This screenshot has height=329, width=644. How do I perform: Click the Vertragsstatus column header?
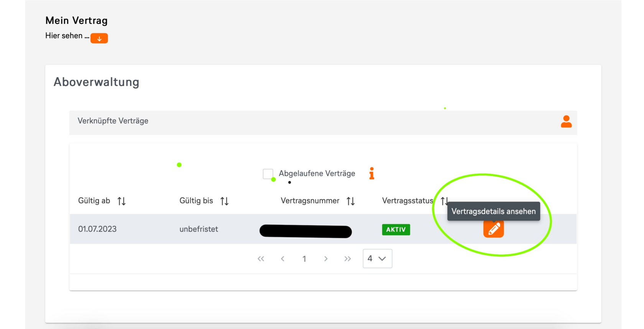pyautogui.click(x=407, y=201)
